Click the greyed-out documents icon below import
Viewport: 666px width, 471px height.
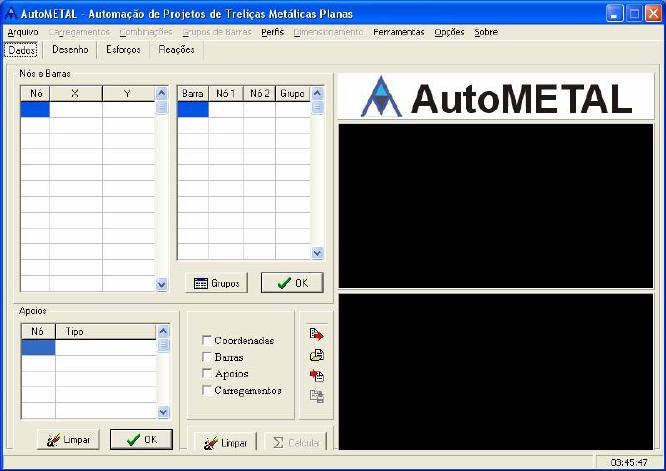click(x=317, y=396)
